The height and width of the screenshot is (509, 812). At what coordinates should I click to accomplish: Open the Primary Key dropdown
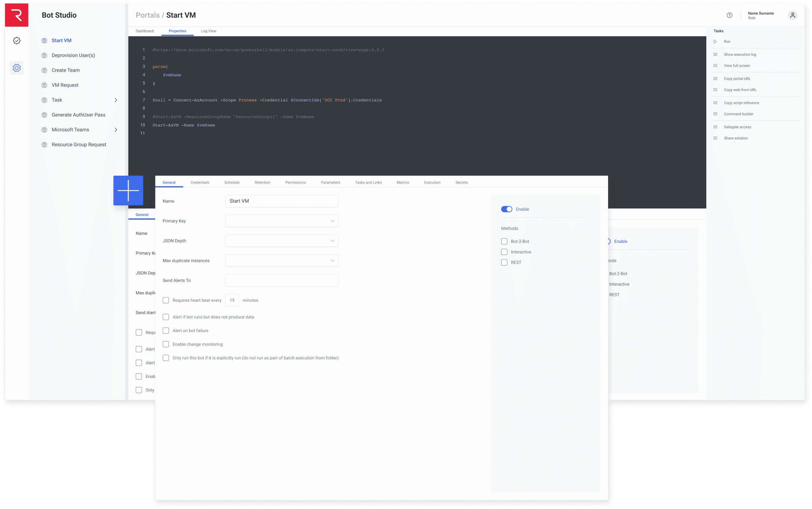(x=282, y=221)
